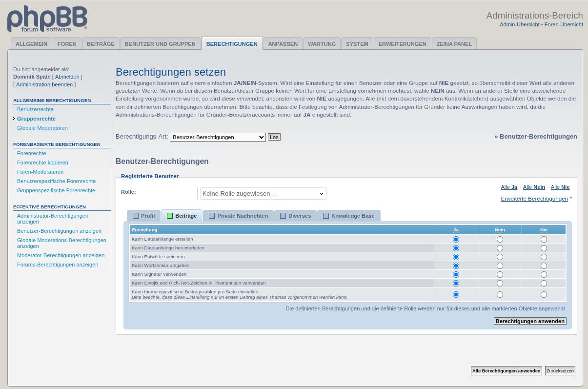Switch to the Wartung tab
This screenshot has width=588, height=389.
tap(322, 44)
